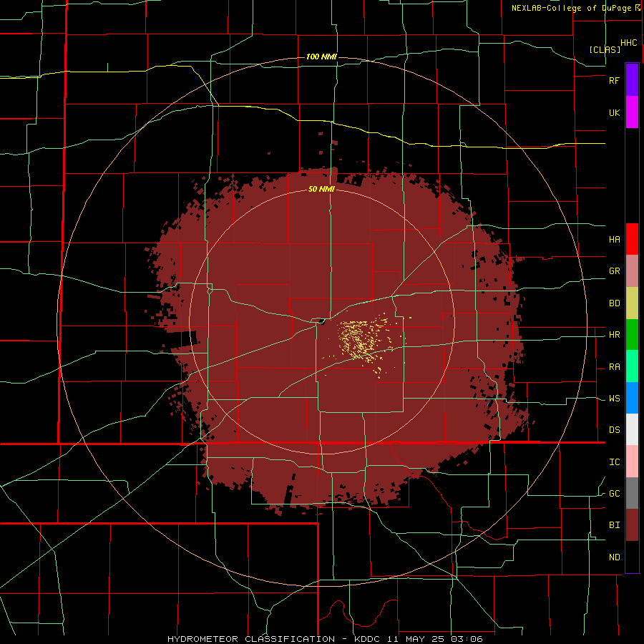The width and height of the screenshot is (644, 644).
Task: Click the WS legend label
Action: pos(614,399)
